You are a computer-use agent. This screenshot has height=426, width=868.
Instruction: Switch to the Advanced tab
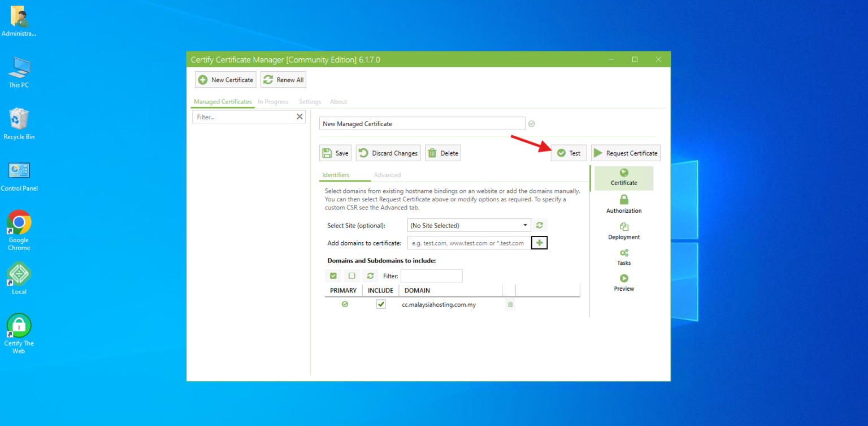point(388,175)
